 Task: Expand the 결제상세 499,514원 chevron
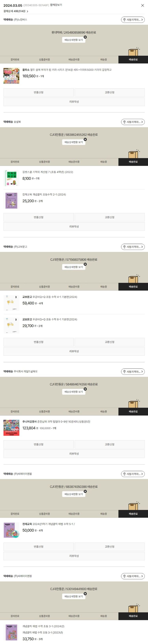tap(27, 11)
